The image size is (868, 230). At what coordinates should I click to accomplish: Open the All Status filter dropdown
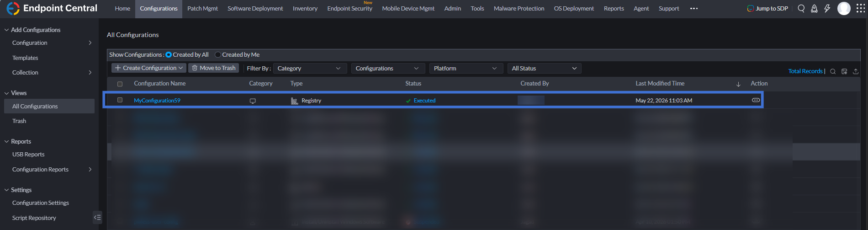click(x=544, y=68)
